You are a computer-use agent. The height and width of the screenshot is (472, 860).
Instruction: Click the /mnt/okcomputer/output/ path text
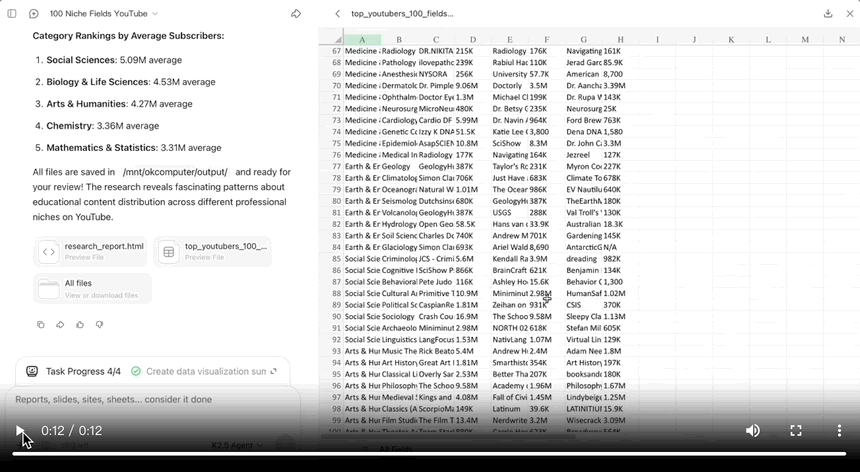tap(175, 172)
